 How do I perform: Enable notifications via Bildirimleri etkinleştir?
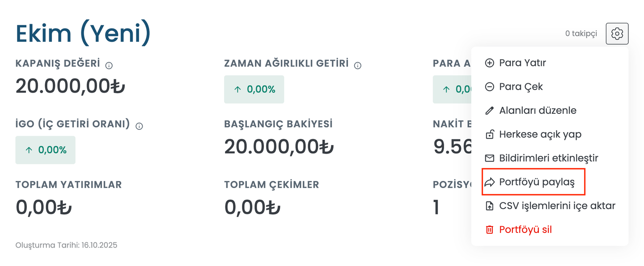pos(548,158)
